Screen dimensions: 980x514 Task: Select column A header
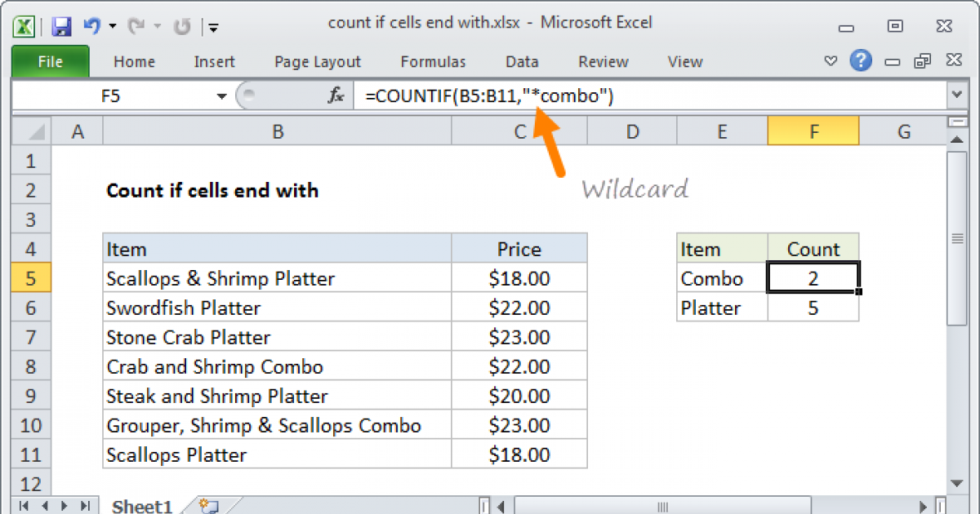(78, 131)
